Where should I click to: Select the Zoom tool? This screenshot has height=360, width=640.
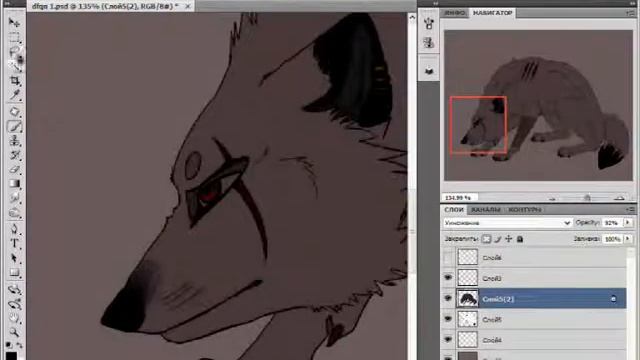point(14,333)
